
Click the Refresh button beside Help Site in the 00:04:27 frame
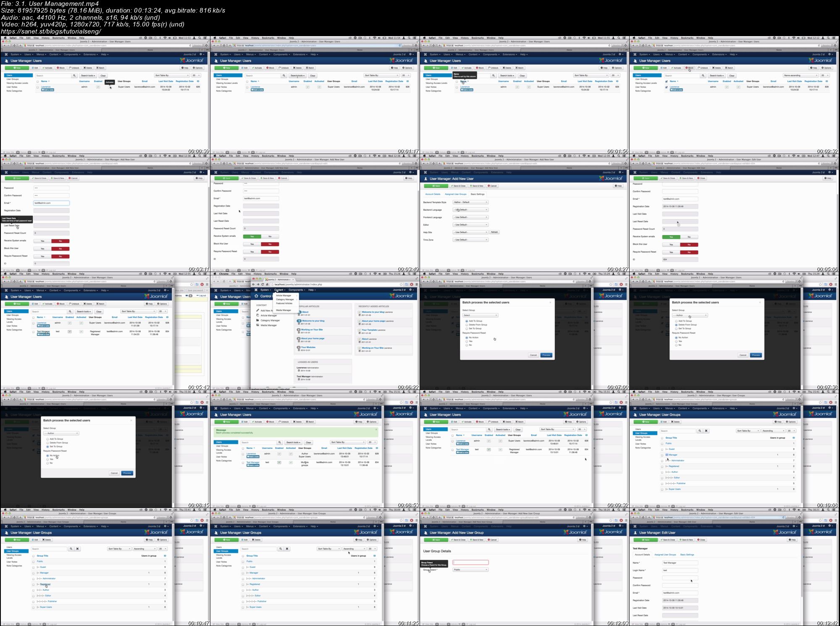click(494, 232)
